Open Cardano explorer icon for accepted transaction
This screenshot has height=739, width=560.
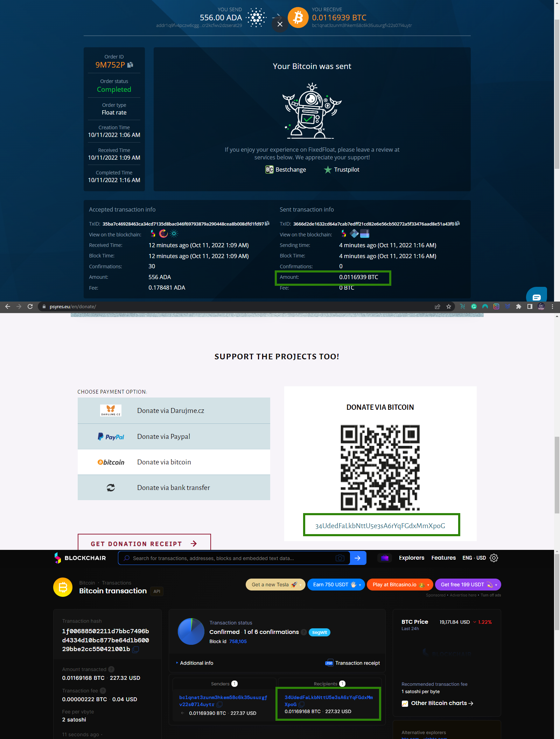coord(174,234)
